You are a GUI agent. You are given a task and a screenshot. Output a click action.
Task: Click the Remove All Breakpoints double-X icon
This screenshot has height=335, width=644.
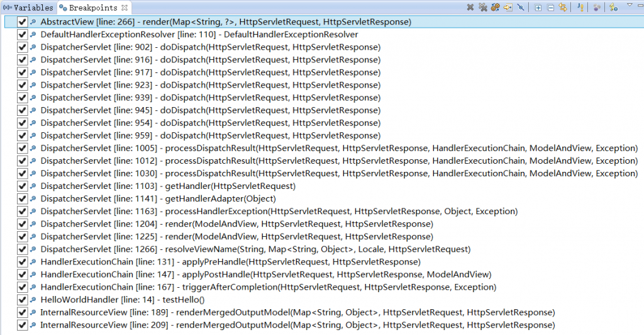point(483,8)
